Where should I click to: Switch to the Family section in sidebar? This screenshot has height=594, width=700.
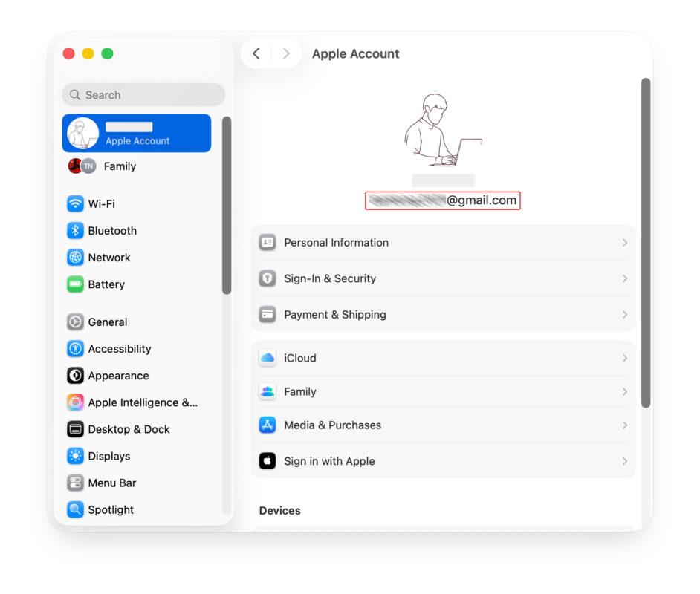[x=120, y=166]
